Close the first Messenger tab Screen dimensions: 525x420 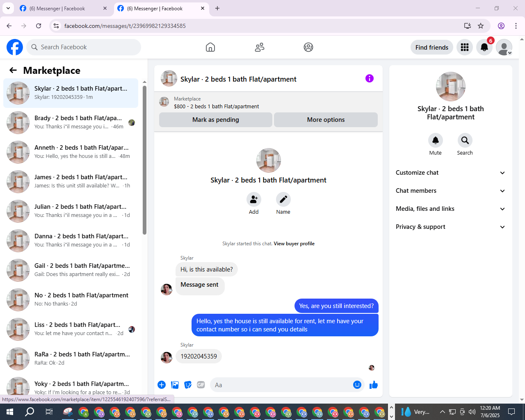(105, 8)
